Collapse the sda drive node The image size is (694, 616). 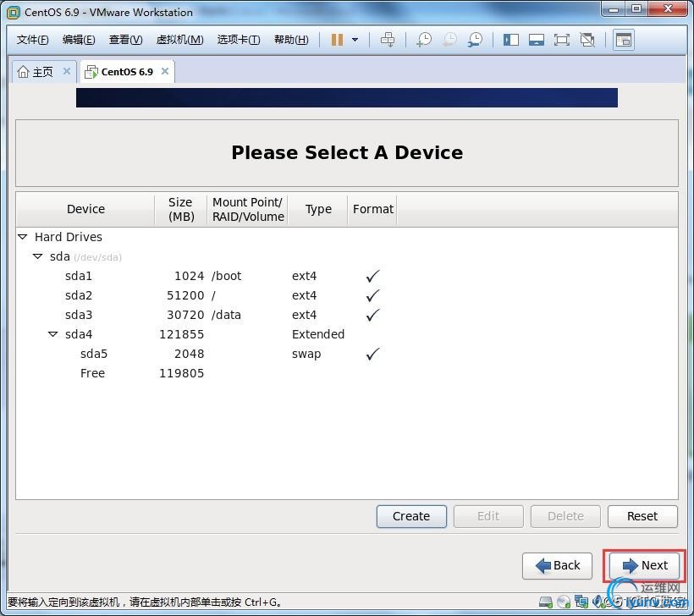37,256
